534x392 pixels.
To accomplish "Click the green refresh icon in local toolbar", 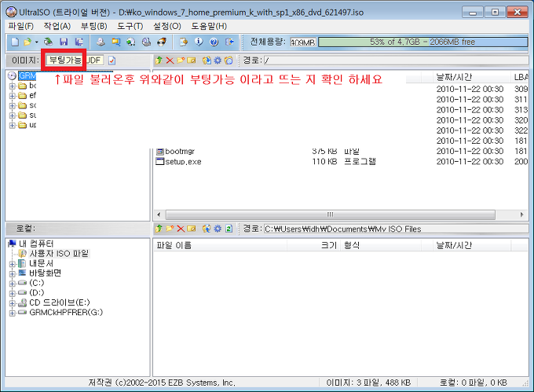I will pos(229,229).
